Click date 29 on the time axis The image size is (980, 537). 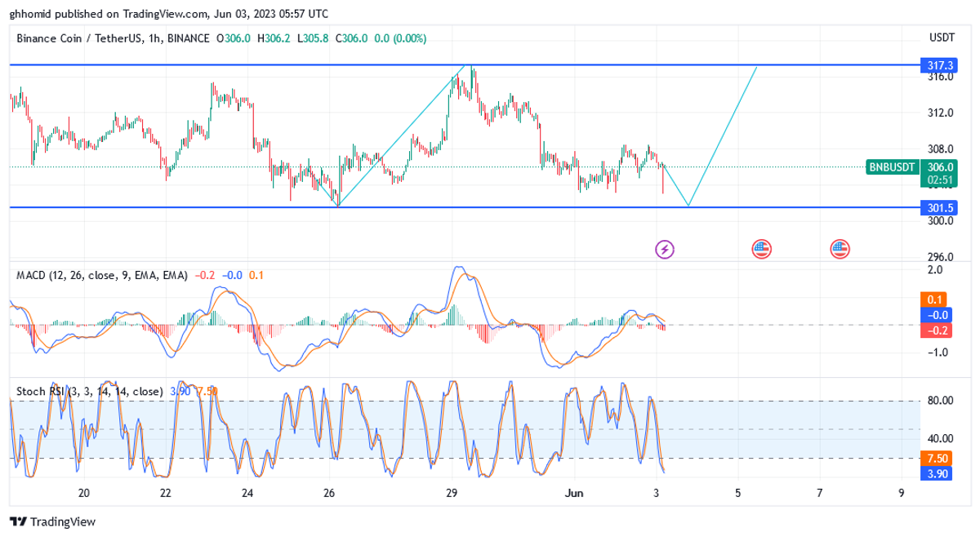452,493
